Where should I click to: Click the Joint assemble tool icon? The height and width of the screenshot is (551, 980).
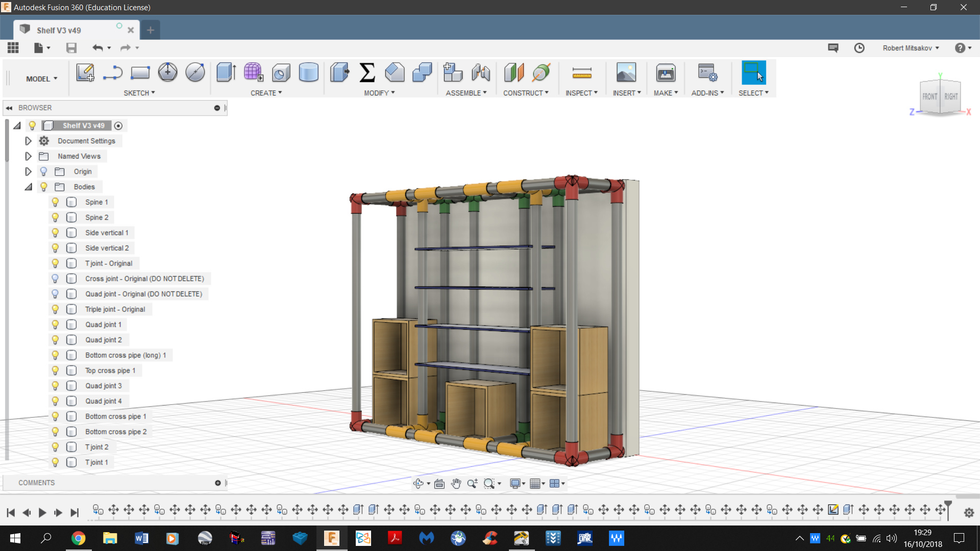click(x=480, y=72)
